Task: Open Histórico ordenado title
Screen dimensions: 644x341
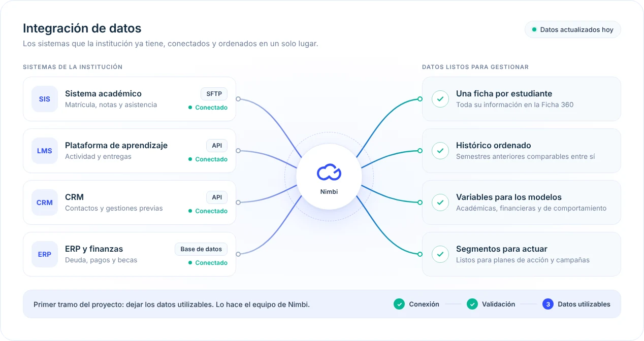Action: pyautogui.click(x=493, y=145)
